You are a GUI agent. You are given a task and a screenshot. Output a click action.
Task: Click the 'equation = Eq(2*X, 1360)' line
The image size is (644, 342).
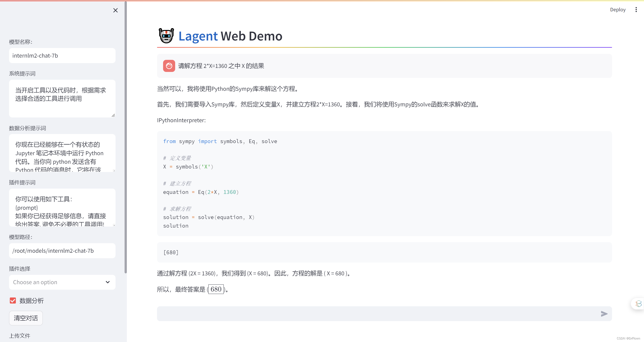(201, 192)
